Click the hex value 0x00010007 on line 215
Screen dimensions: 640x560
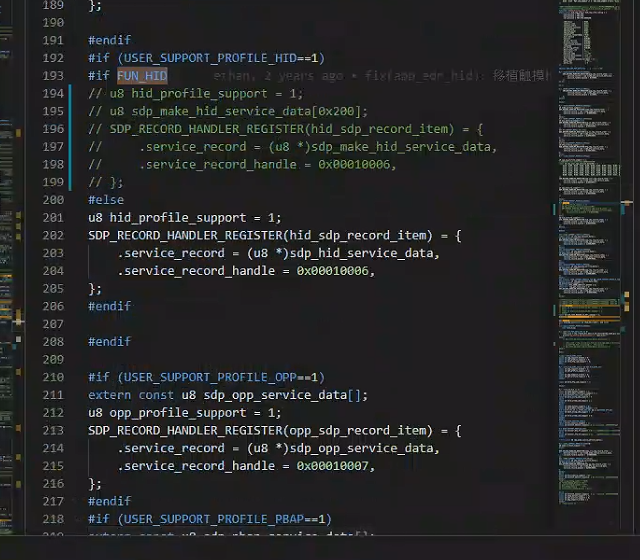[x=333, y=466]
